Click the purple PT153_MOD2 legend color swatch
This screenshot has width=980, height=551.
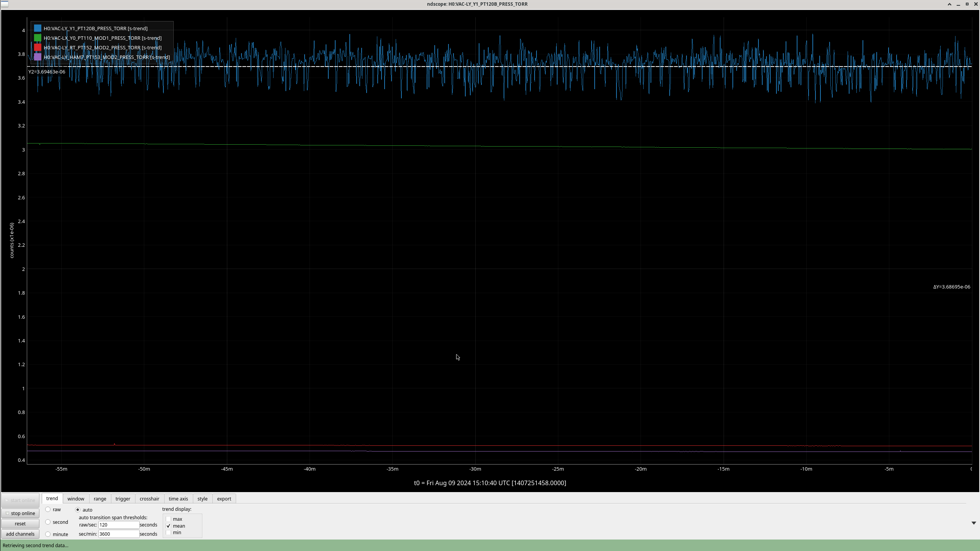[x=38, y=57]
